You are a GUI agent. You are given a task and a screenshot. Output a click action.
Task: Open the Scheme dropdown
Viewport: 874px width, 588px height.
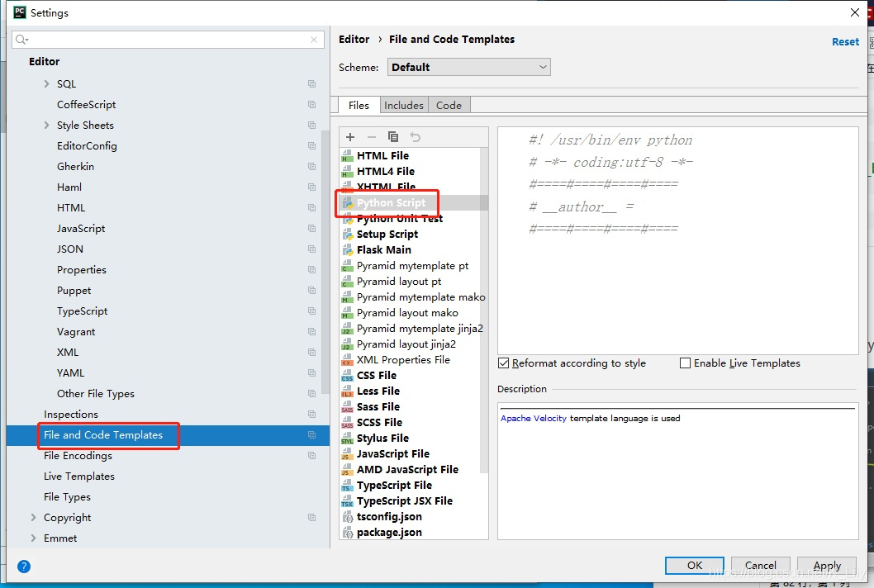click(x=468, y=68)
